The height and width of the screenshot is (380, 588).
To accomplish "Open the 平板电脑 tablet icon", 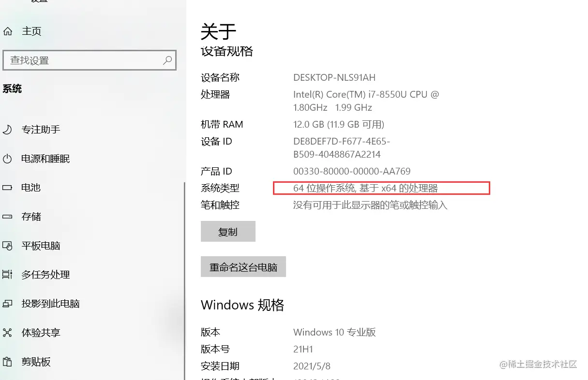I will [x=7, y=246].
